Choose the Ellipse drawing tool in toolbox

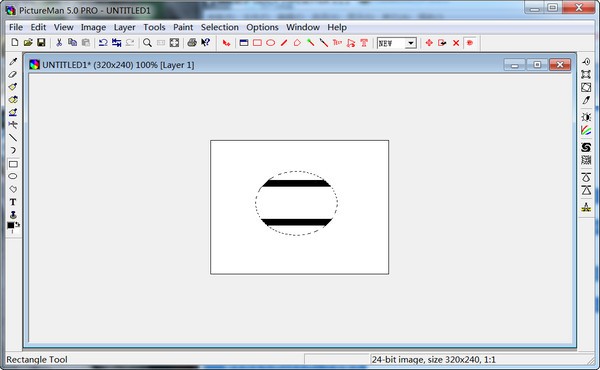tap(13, 176)
